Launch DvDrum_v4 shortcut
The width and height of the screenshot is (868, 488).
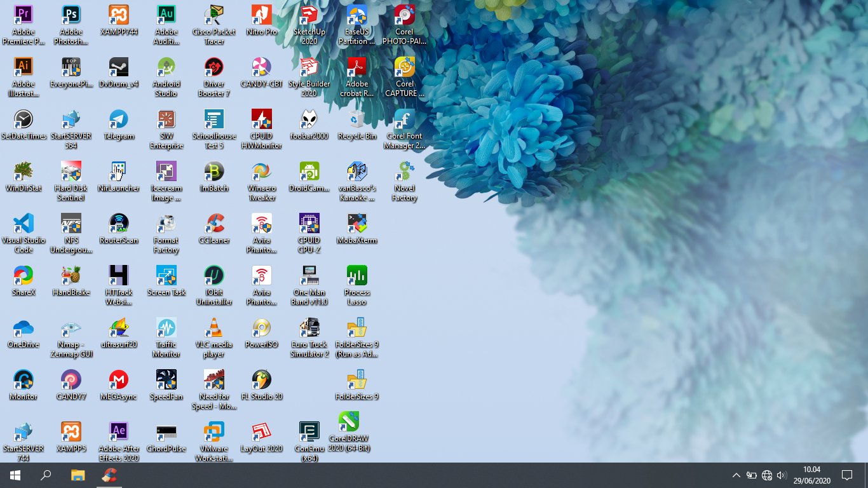tap(119, 72)
